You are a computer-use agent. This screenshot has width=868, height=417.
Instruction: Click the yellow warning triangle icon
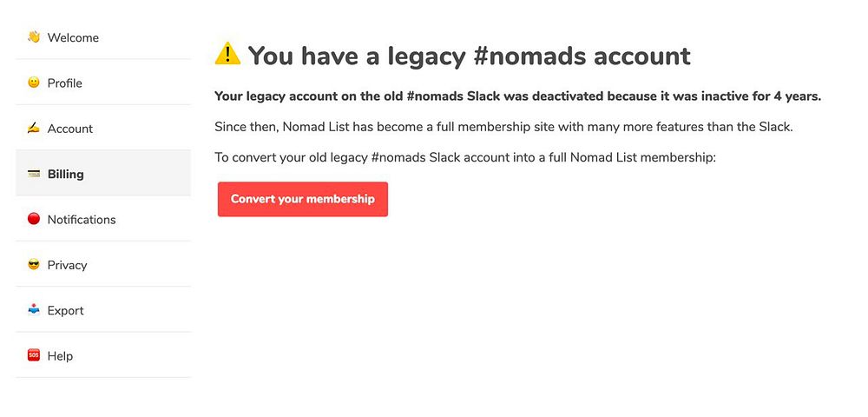pyautogui.click(x=227, y=54)
